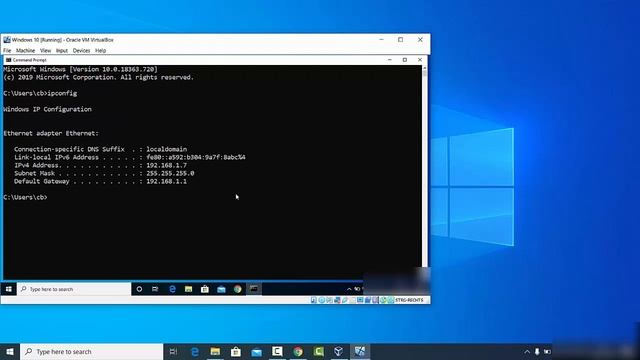Click the Link-local IPv6 address value

(196, 157)
